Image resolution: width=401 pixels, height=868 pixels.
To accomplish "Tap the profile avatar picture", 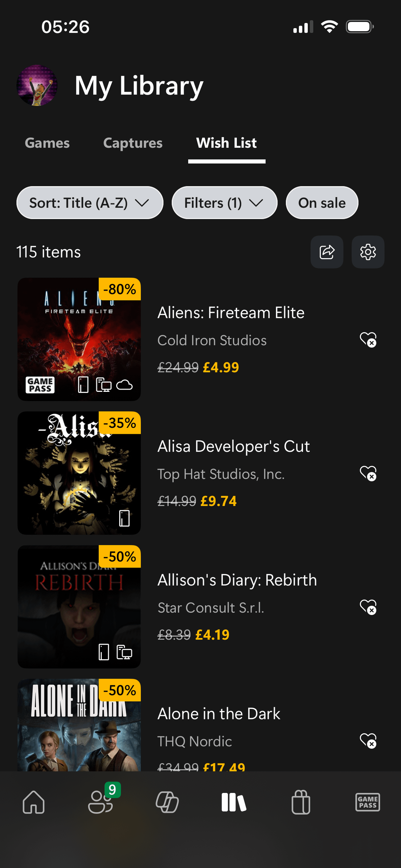I will [x=37, y=85].
